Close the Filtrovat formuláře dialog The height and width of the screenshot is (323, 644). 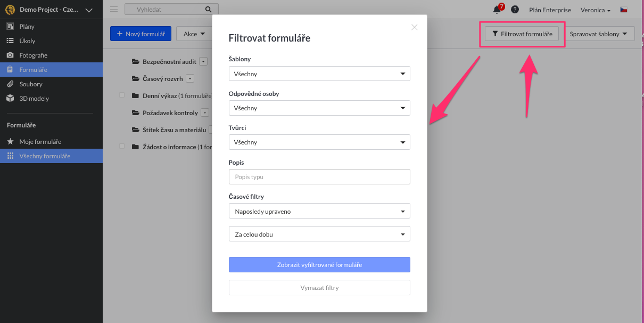(x=415, y=27)
